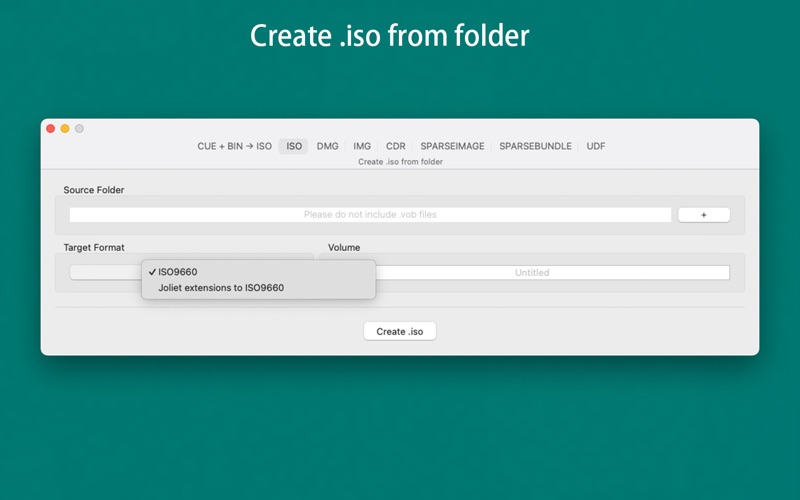Choose ISO9660 in the format menu

coord(259,272)
